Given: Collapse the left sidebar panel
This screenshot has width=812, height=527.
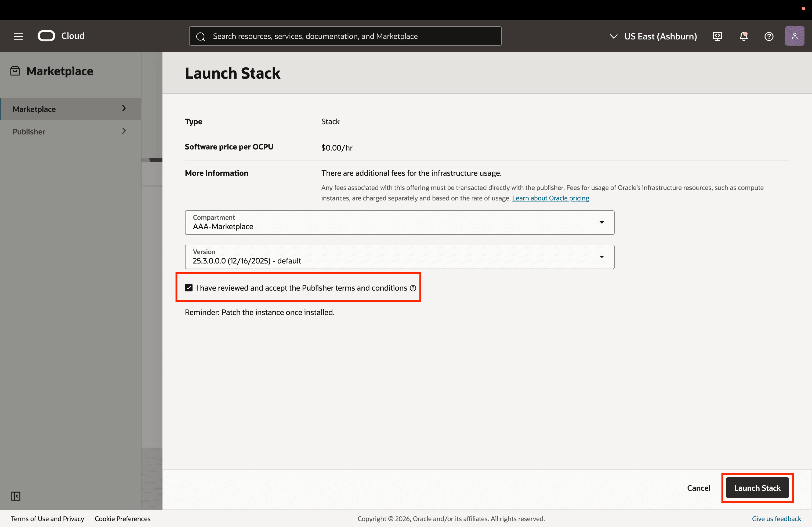Looking at the screenshot, I should coord(15,496).
